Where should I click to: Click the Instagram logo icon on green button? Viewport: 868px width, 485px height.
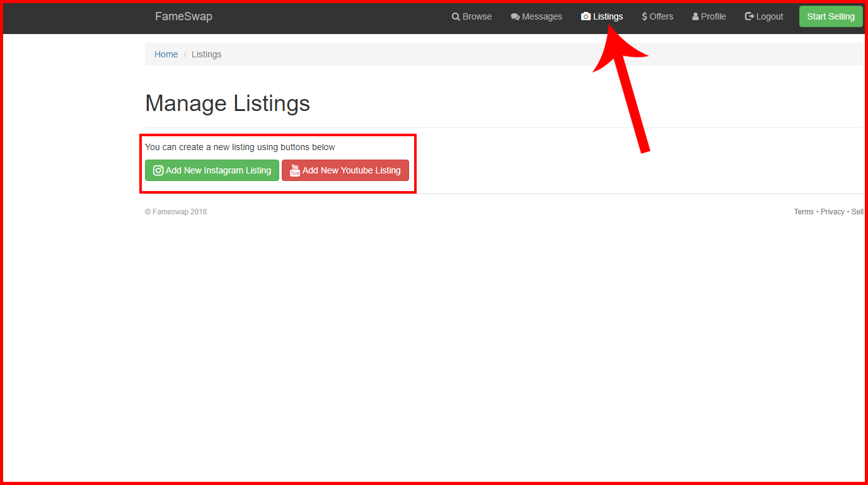158,170
